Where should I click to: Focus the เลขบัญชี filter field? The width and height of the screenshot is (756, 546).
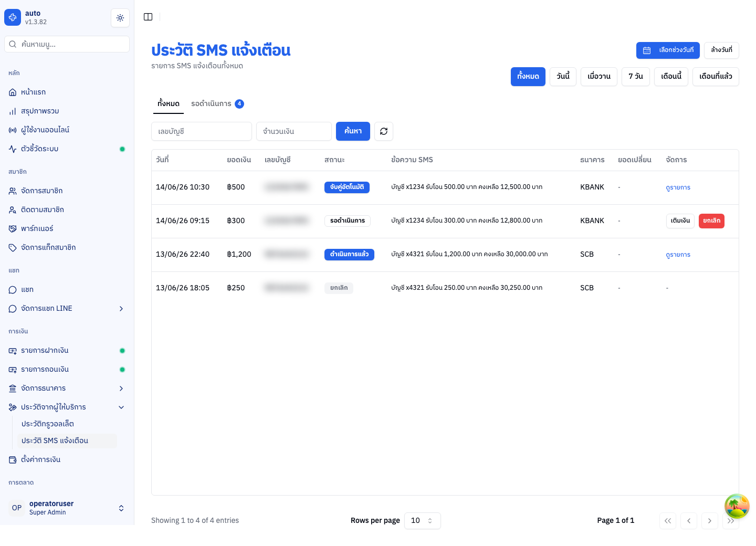coord(202,131)
